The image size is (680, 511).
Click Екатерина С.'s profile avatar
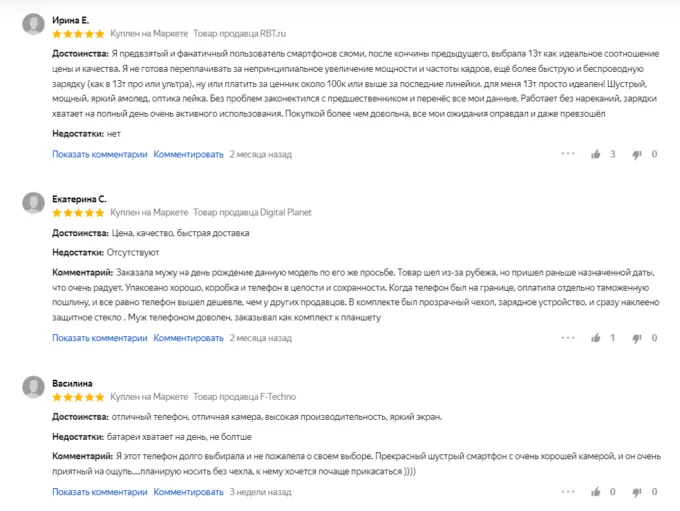(x=33, y=204)
